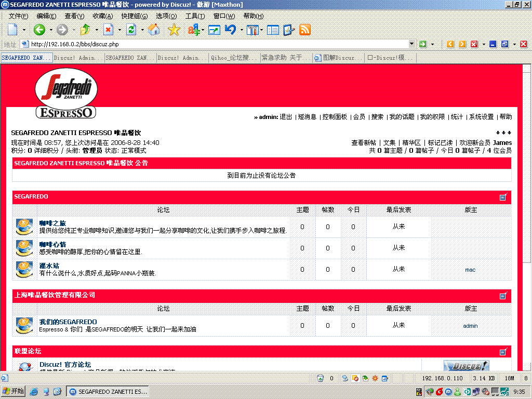Open the 工具(T) menu

[195, 16]
